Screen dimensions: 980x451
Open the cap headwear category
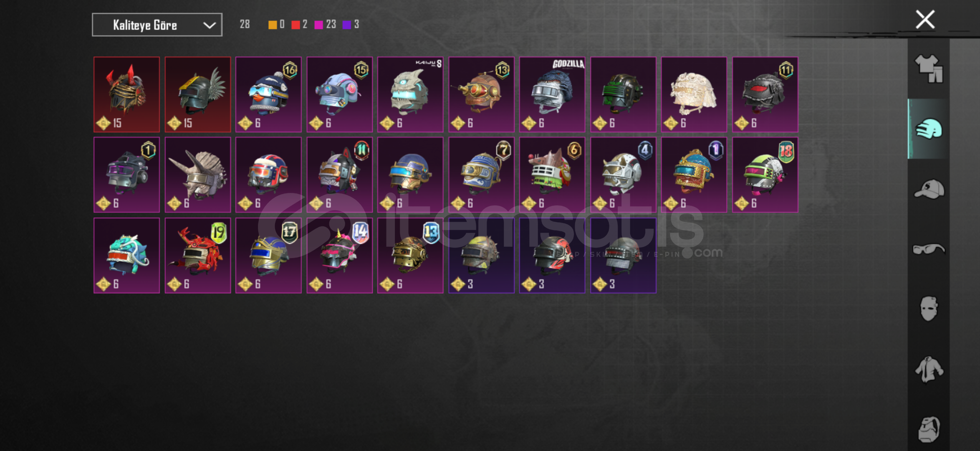coord(929,189)
